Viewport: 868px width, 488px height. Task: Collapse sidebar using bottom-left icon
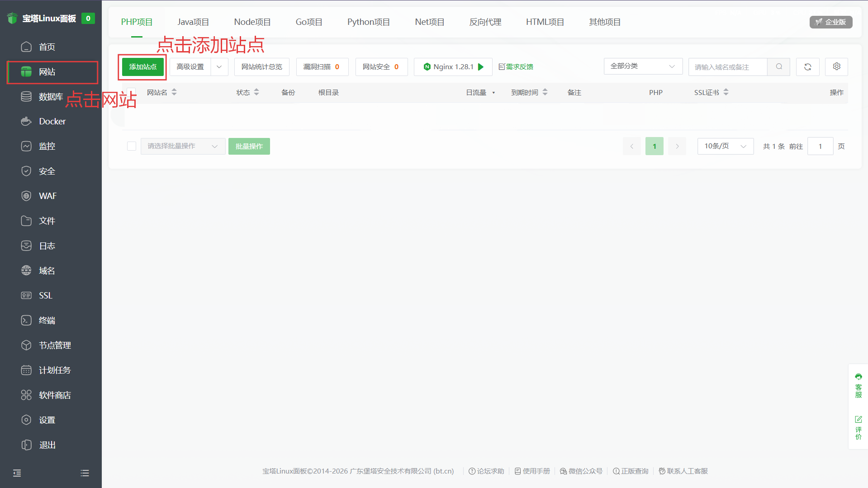point(17,473)
